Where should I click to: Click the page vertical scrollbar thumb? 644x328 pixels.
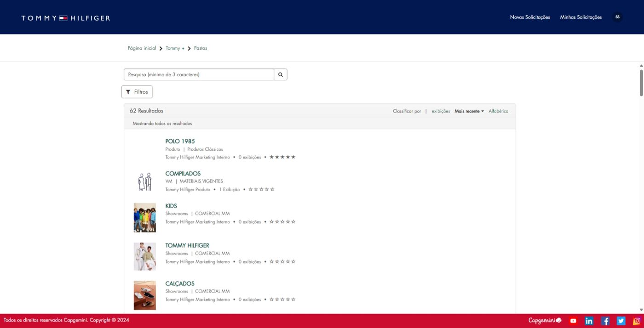pos(641,83)
